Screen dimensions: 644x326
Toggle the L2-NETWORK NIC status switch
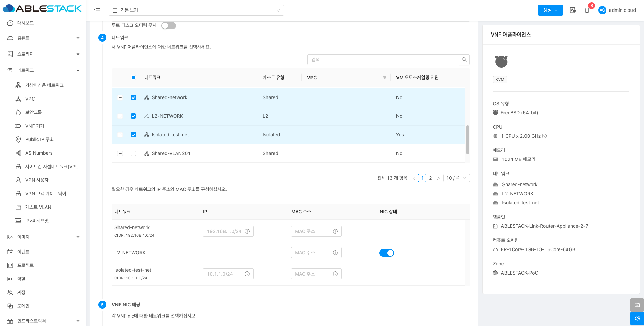click(x=386, y=253)
